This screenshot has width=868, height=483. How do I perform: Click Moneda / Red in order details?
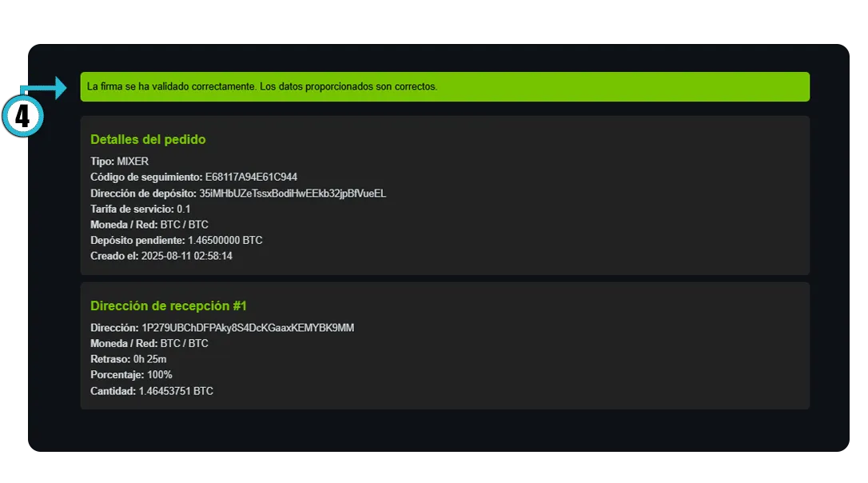pyautogui.click(x=124, y=225)
